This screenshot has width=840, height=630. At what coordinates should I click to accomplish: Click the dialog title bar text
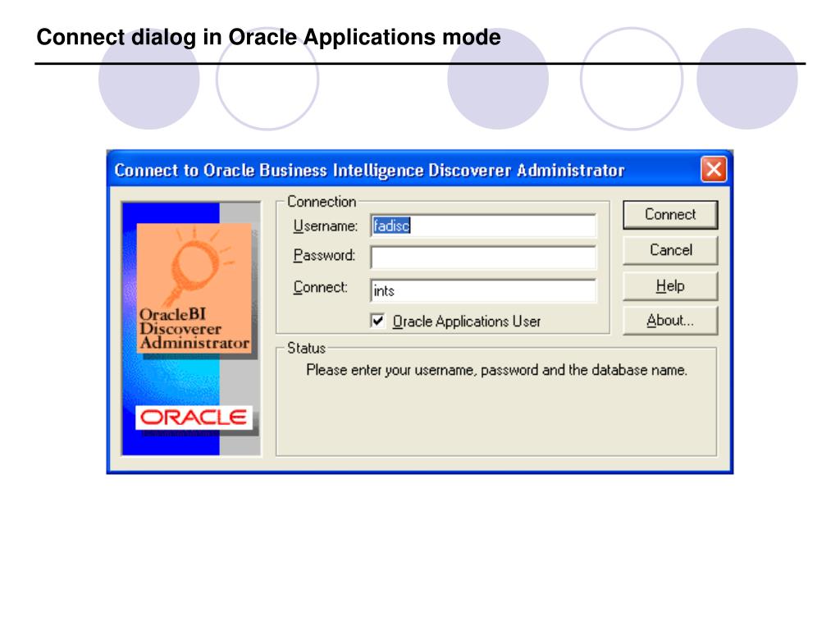click(370, 171)
